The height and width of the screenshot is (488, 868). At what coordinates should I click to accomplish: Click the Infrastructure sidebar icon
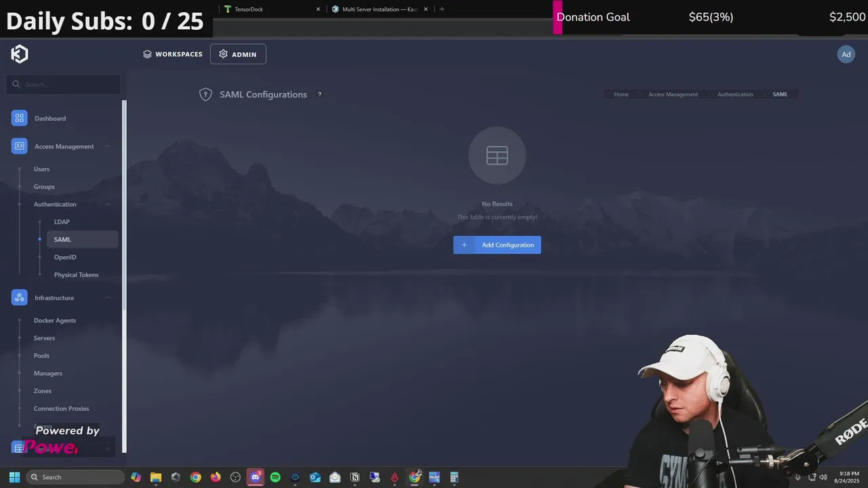pos(19,298)
